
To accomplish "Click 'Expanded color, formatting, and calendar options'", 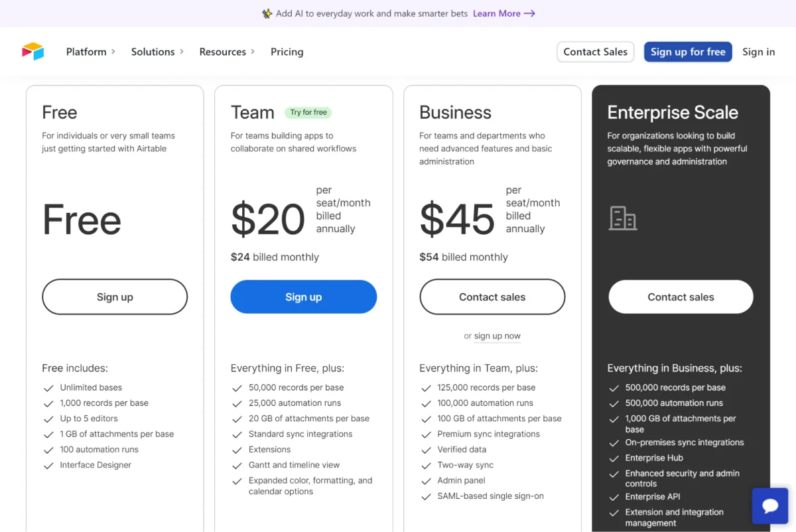I will click(310, 486).
